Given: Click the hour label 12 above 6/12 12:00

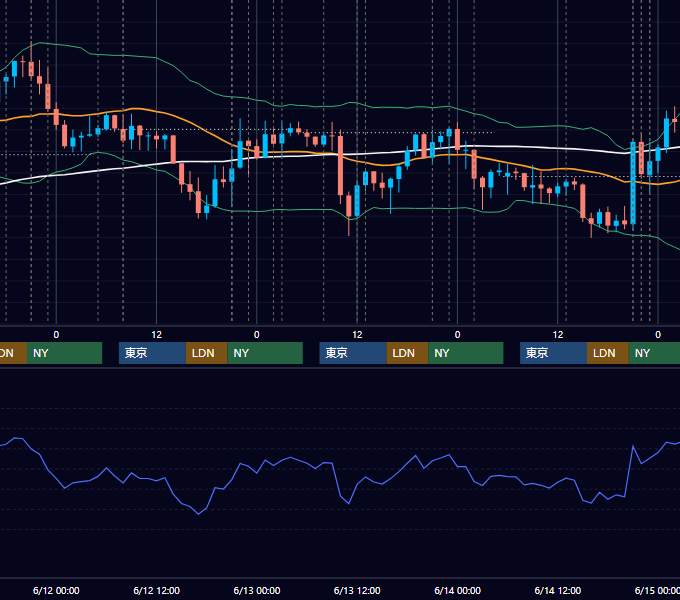Looking at the screenshot, I should tap(157, 335).
